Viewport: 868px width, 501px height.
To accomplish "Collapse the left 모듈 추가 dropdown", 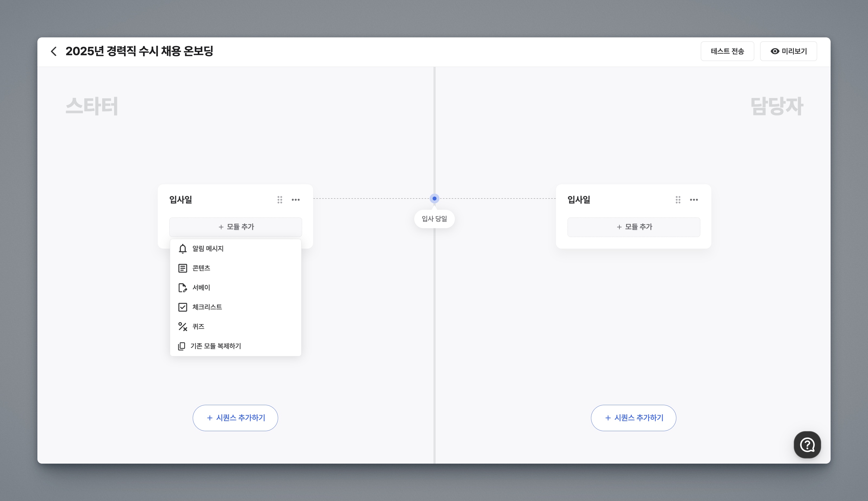I will click(236, 227).
